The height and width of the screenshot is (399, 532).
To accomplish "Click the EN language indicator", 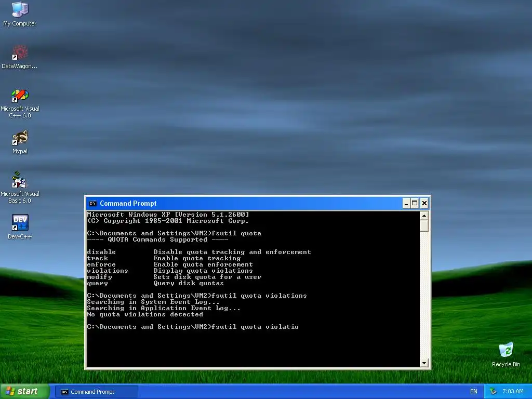I will tap(474, 392).
